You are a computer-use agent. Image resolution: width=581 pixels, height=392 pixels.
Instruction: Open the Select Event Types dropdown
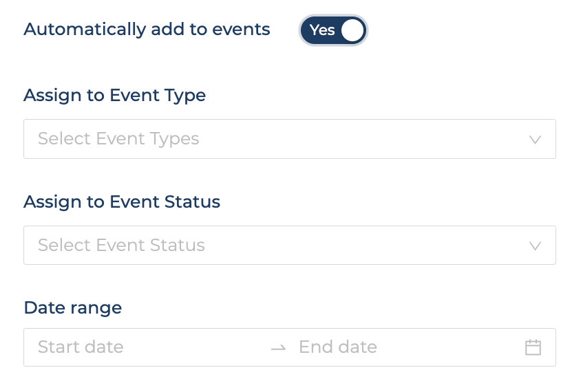click(290, 139)
